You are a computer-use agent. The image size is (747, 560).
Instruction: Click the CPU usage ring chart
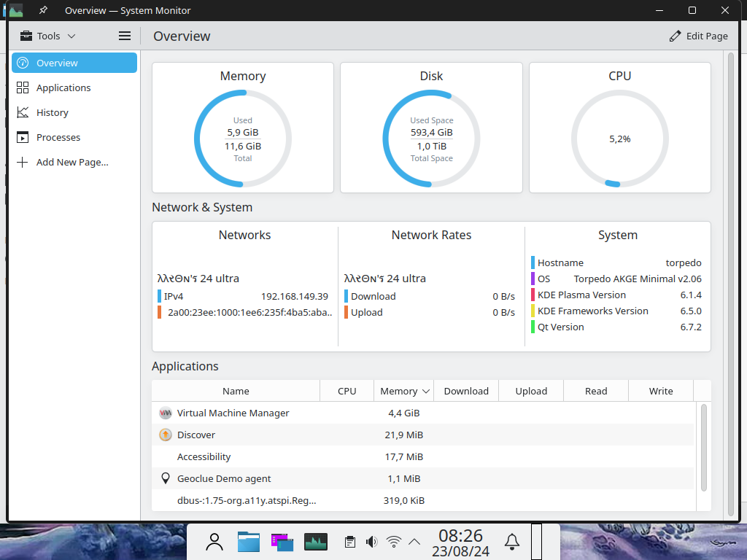(x=620, y=139)
